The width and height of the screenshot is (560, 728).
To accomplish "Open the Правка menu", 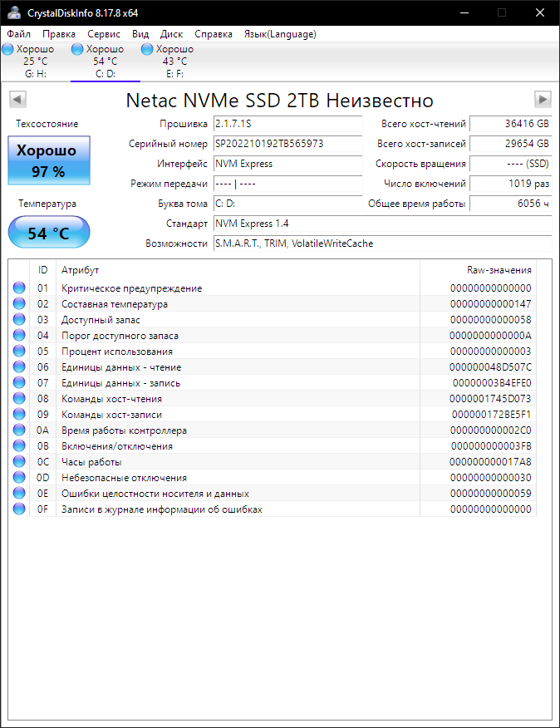I will tap(58, 34).
